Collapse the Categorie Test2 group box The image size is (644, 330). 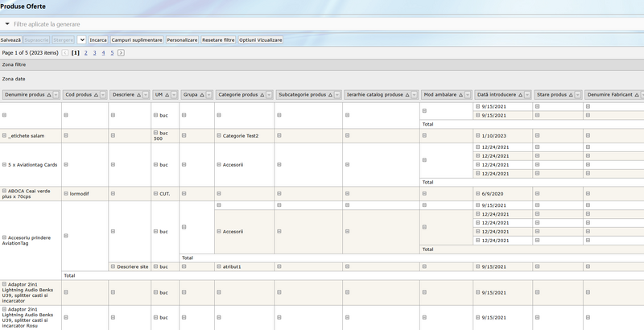(x=218, y=136)
